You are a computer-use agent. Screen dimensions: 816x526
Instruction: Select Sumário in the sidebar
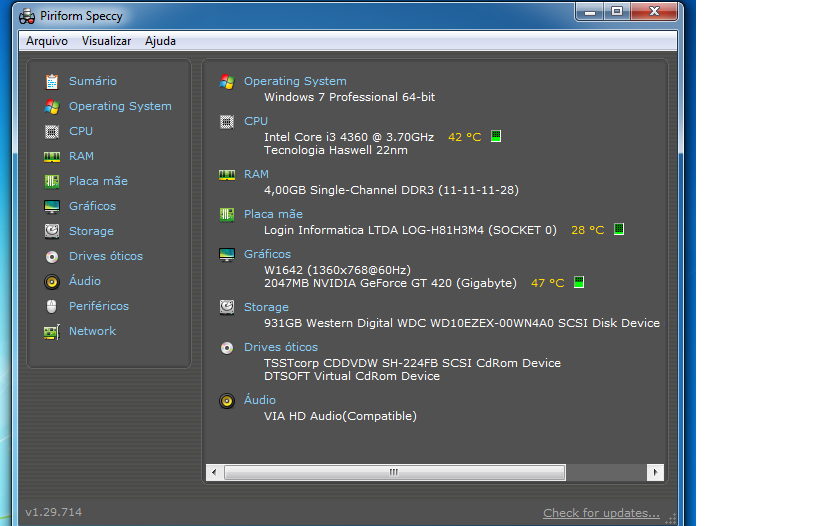click(93, 81)
